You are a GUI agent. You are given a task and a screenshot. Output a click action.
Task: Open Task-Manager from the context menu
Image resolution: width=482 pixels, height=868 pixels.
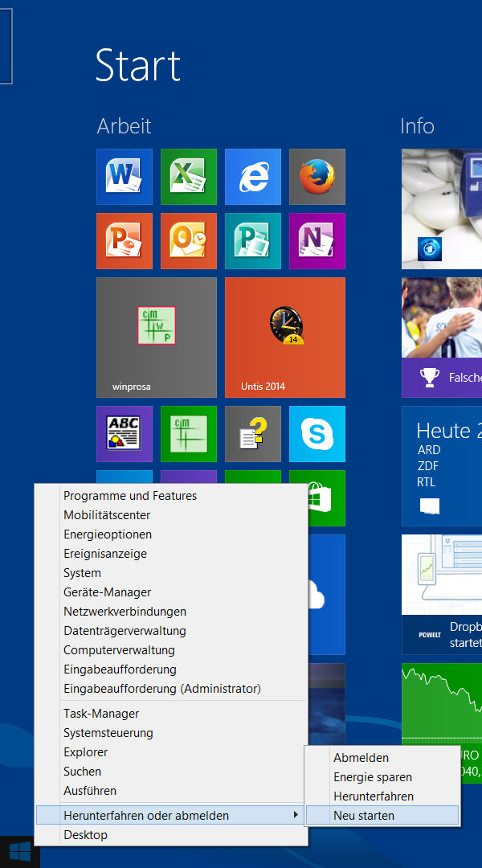tap(101, 714)
